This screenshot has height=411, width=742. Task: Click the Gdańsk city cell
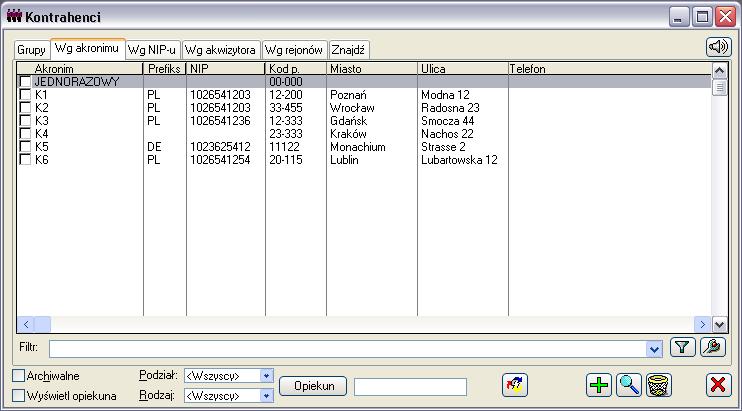coord(349,121)
